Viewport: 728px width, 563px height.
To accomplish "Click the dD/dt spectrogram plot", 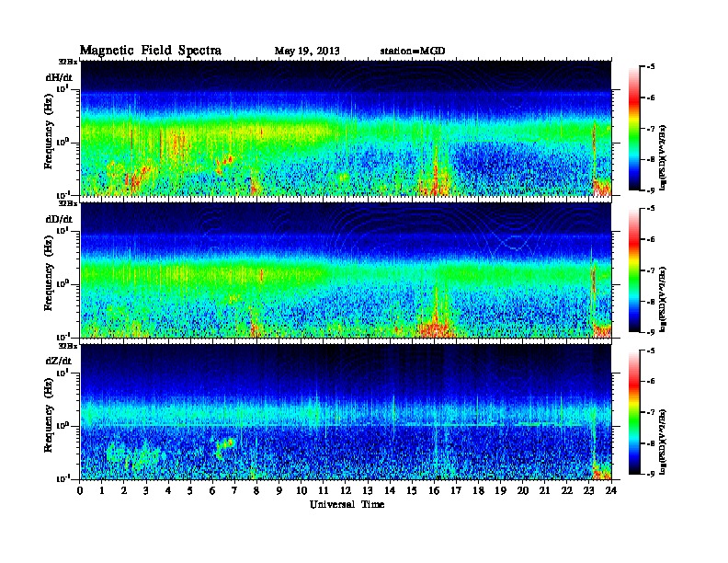I will [346, 270].
